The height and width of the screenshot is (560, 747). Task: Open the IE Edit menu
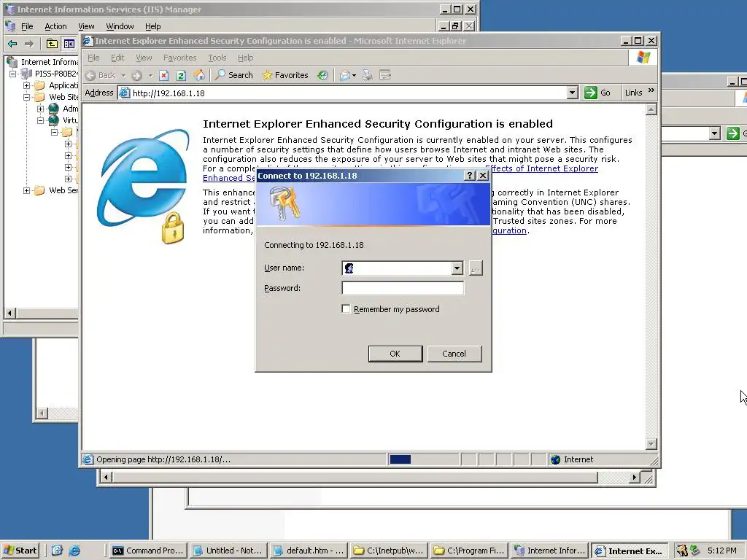[x=117, y=58]
